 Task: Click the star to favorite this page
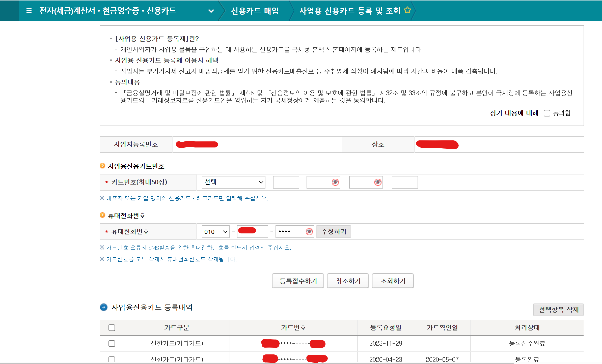click(x=408, y=10)
